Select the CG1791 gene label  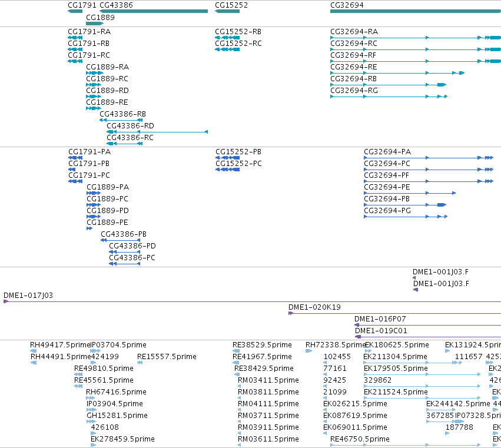point(82,5)
